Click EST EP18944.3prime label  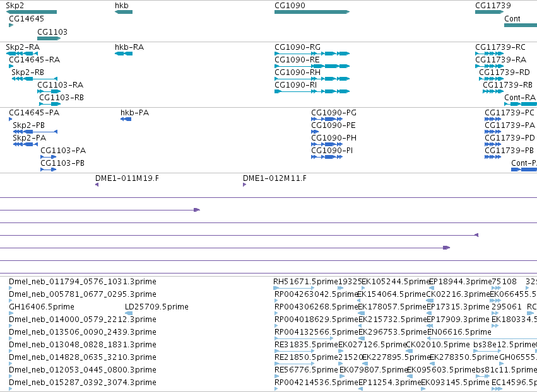tap(460, 282)
